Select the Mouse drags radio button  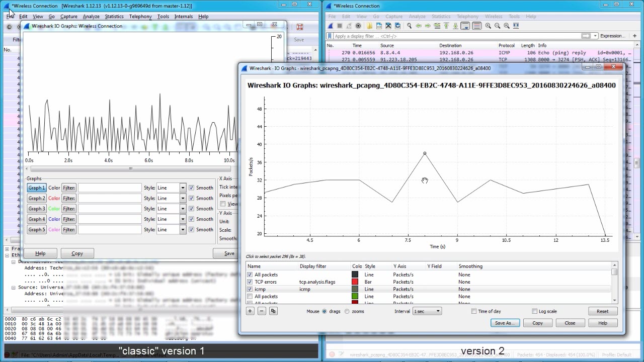(x=325, y=311)
